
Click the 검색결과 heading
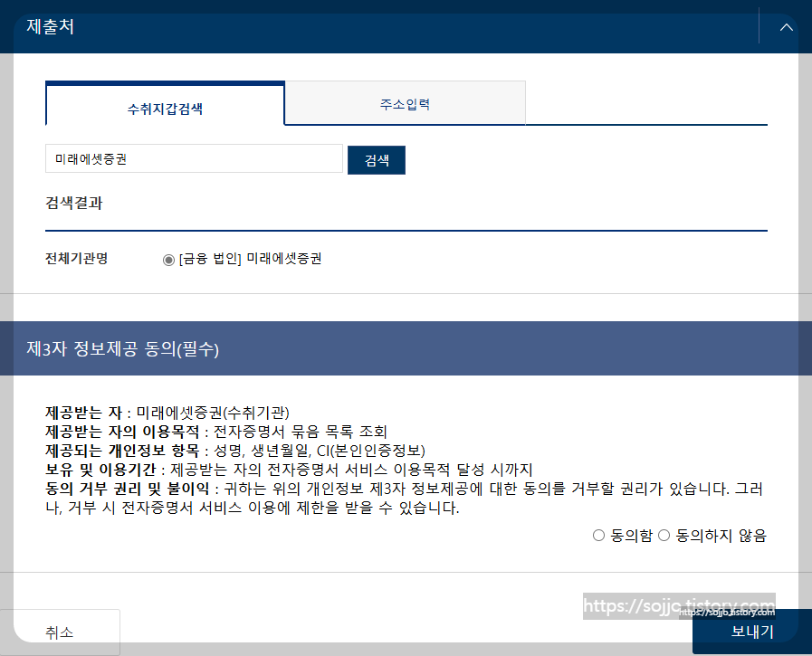tap(74, 203)
